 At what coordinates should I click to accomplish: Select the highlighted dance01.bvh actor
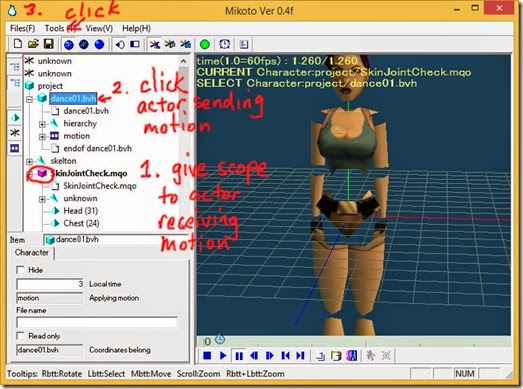tap(73, 98)
